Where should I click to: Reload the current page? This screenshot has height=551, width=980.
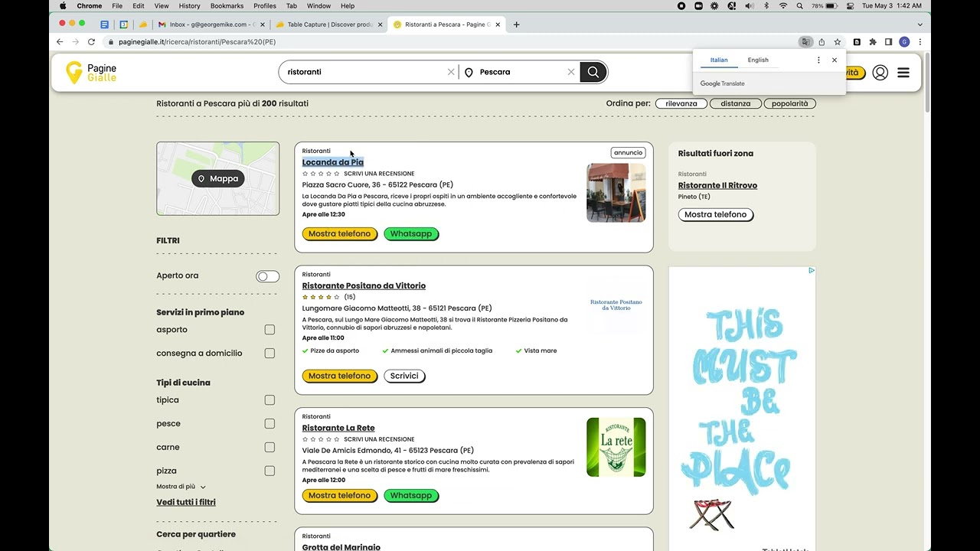92,42
